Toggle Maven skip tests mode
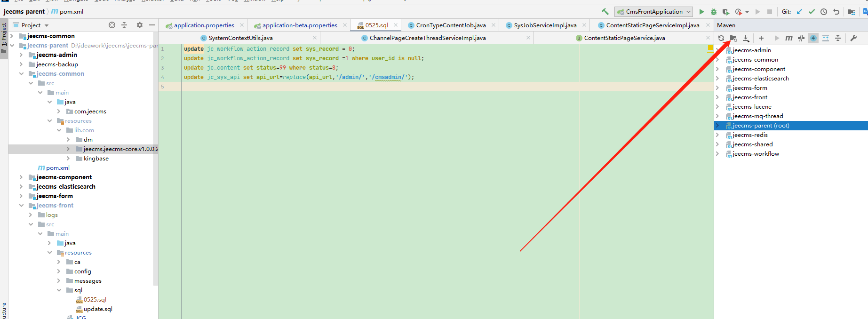The height and width of the screenshot is (319, 868). [813, 38]
